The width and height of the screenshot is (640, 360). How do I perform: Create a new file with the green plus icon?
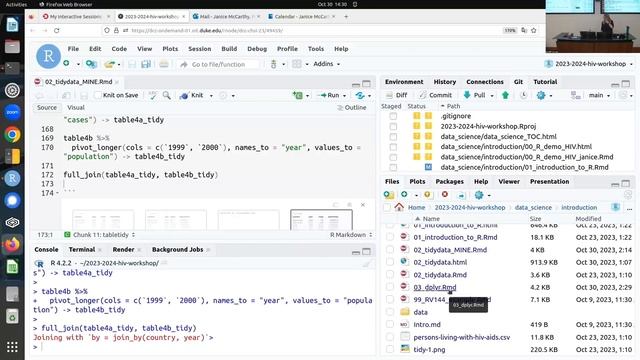[x=66, y=64]
